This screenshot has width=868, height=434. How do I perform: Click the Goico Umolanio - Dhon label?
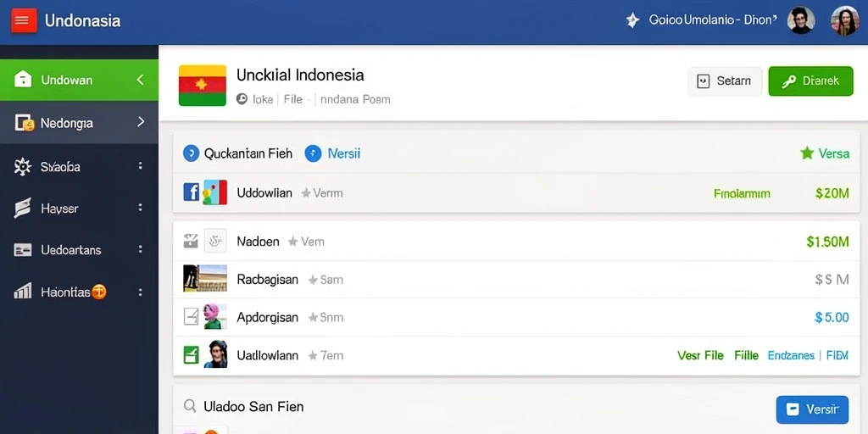711,20
